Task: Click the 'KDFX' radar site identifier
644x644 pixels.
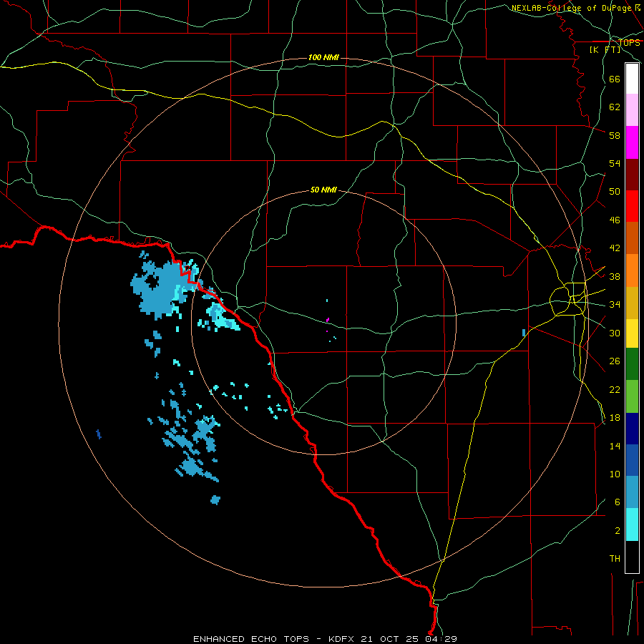Action: coord(342,639)
